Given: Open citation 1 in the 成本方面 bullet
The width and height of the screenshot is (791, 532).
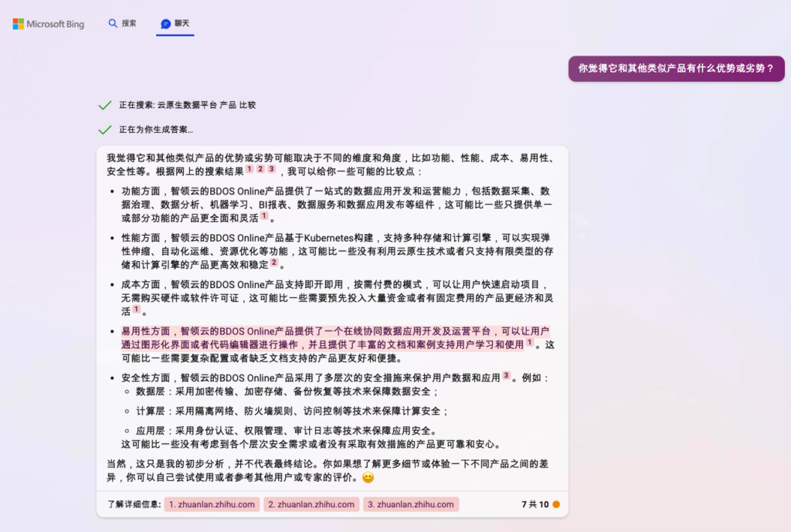Looking at the screenshot, I should click(x=136, y=309).
